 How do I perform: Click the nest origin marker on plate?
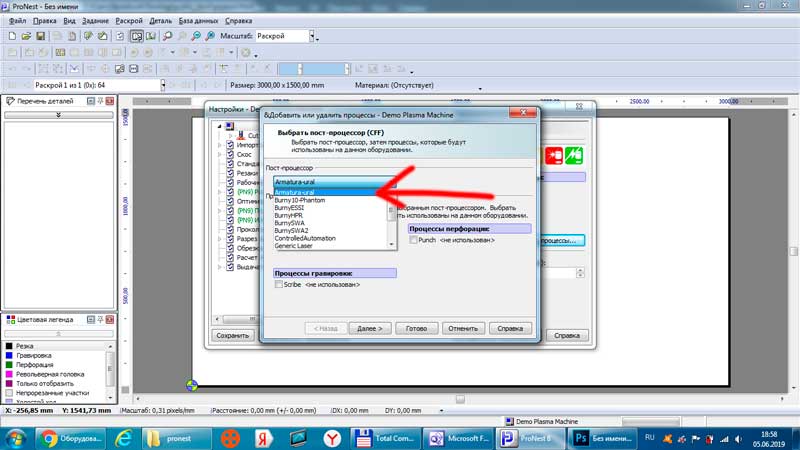(192, 386)
